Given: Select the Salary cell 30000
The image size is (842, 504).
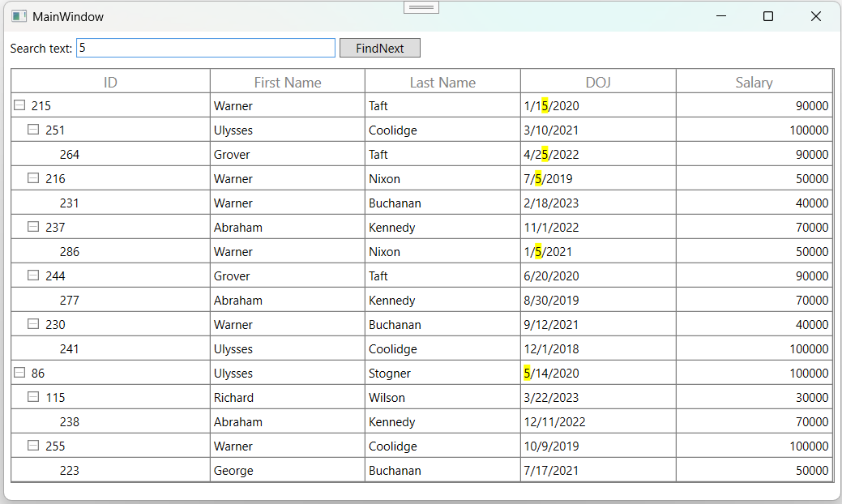Looking at the screenshot, I should (754, 397).
